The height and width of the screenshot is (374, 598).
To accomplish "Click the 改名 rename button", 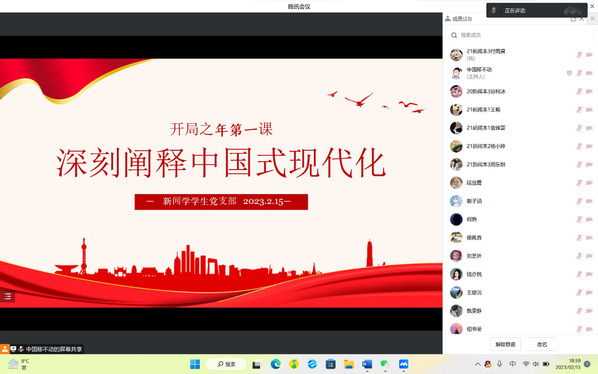I will click(x=542, y=344).
